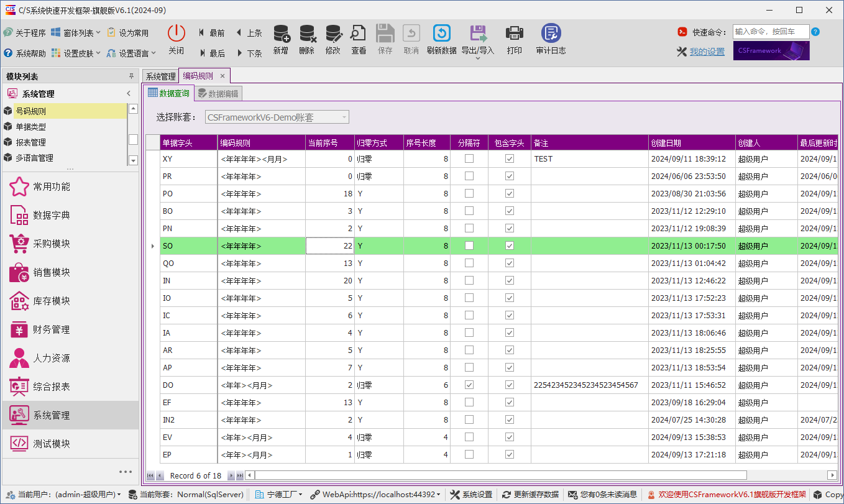Image resolution: width=844 pixels, height=504 pixels.
Task: Select 号码规则 in module list
Action: [x=65, y=111]
